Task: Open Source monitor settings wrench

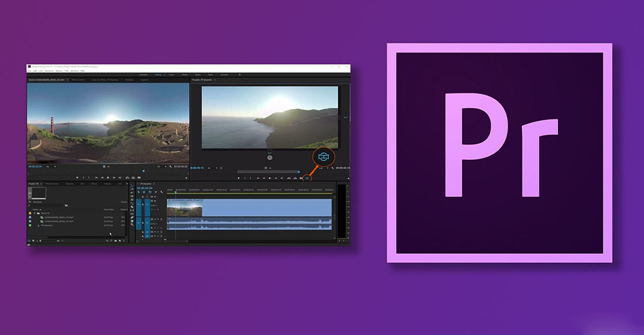Action: (171, 167)
